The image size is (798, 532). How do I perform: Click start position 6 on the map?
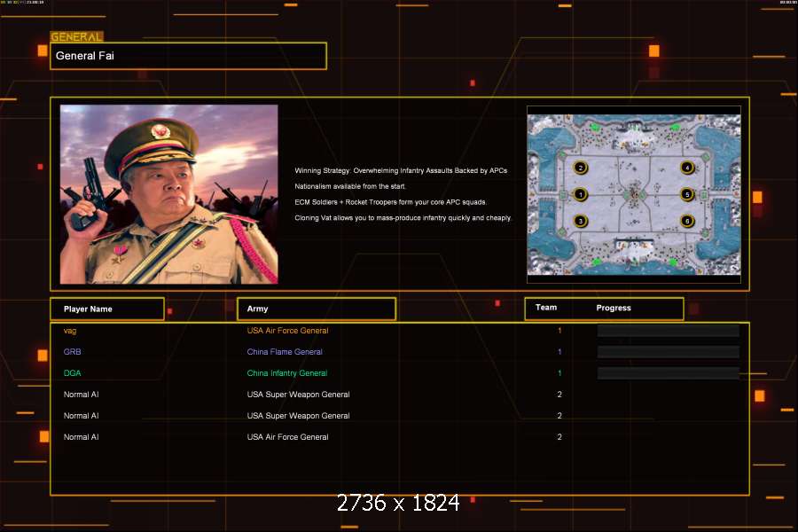point(687,221)
